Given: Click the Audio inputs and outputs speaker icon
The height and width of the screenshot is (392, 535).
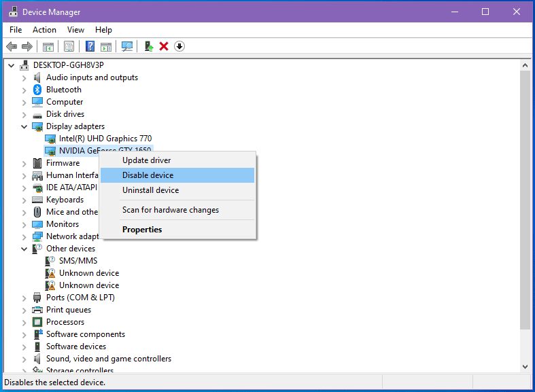Looking at the screenshot, I should tap(37, 77).
